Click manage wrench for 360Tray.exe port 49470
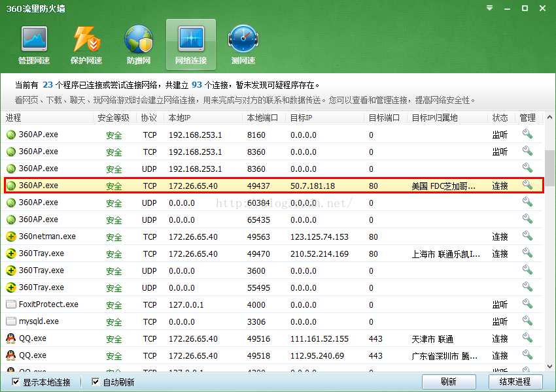 527,253
